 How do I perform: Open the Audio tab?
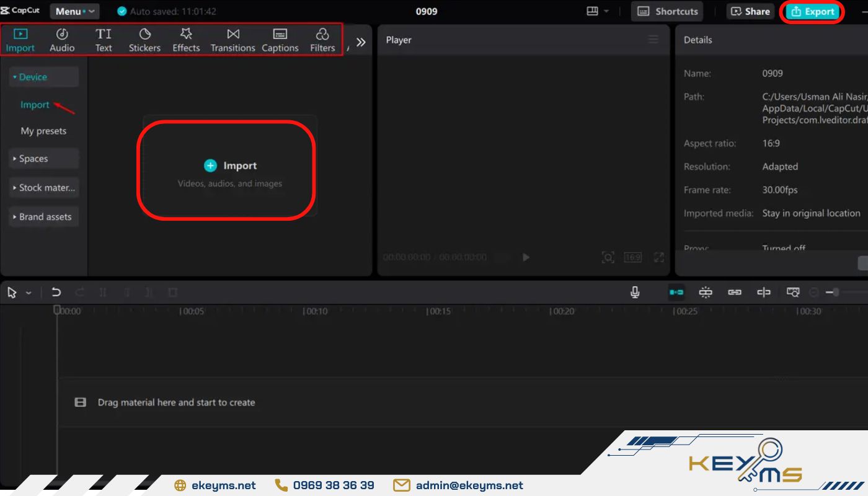[x=62, y=40]
